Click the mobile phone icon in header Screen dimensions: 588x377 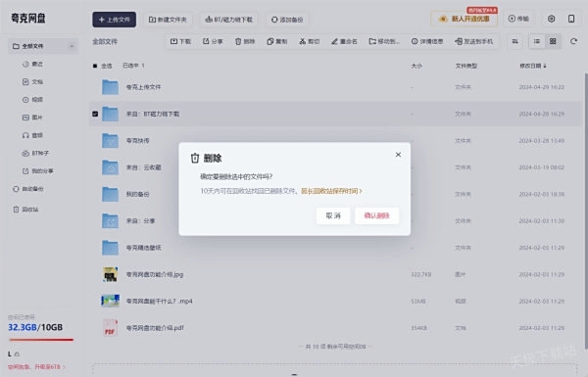[x=571, y=19]
